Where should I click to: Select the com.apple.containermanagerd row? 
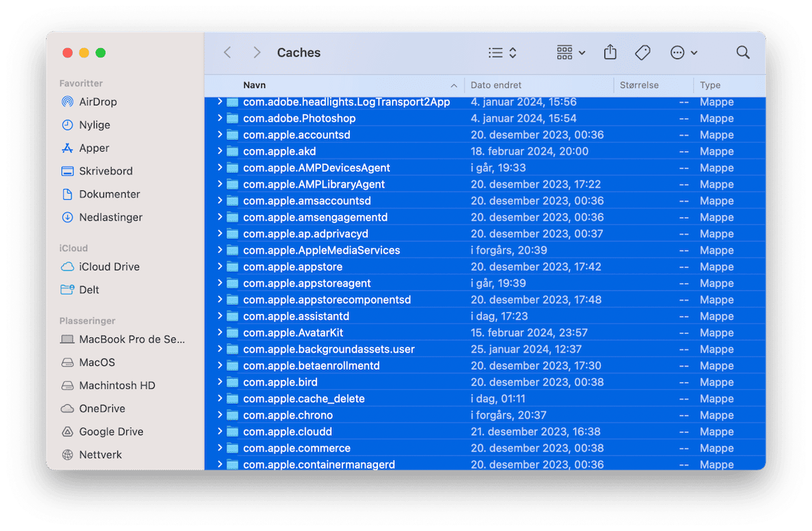(485, 464)
